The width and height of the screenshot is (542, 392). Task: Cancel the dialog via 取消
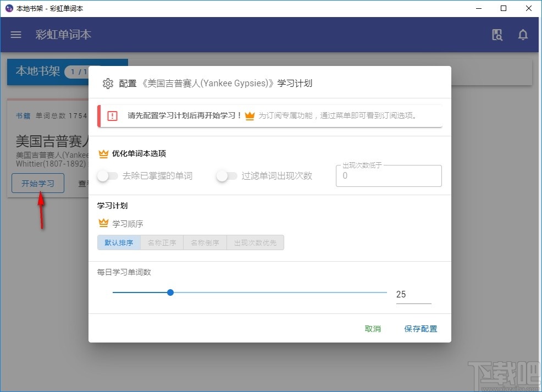click(x=372, y=328)
